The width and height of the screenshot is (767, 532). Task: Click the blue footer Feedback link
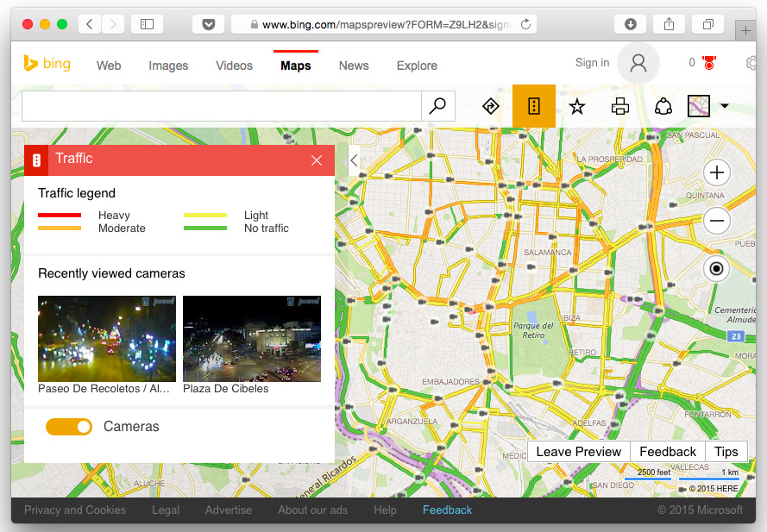point(447,510)
